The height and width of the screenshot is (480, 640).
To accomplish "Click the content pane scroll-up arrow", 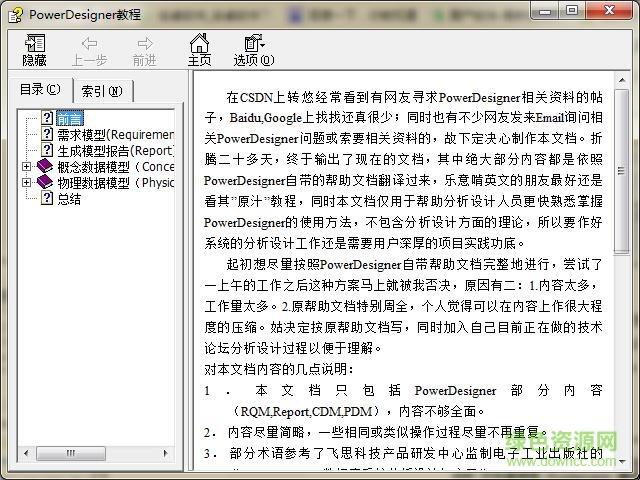I will tap(622, 80).
